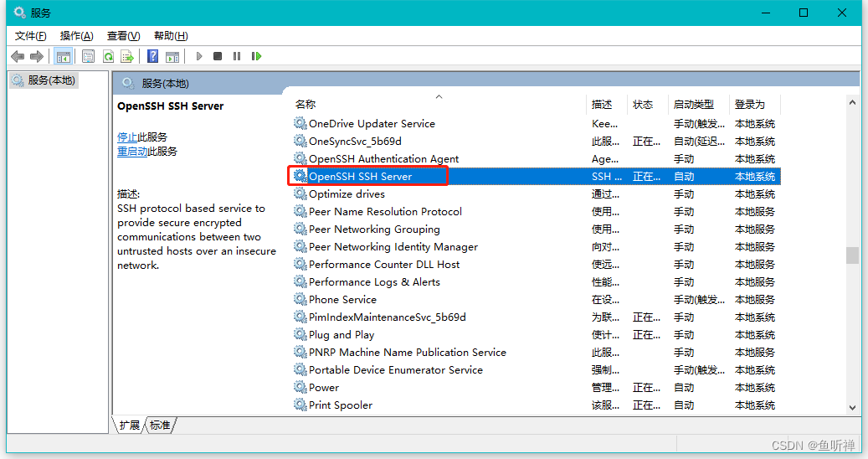Image resolution: width=868 pixels, height=459 pixels.
Task: Click gear icon of Portable Device Enumerator Service
Action: 300,369
